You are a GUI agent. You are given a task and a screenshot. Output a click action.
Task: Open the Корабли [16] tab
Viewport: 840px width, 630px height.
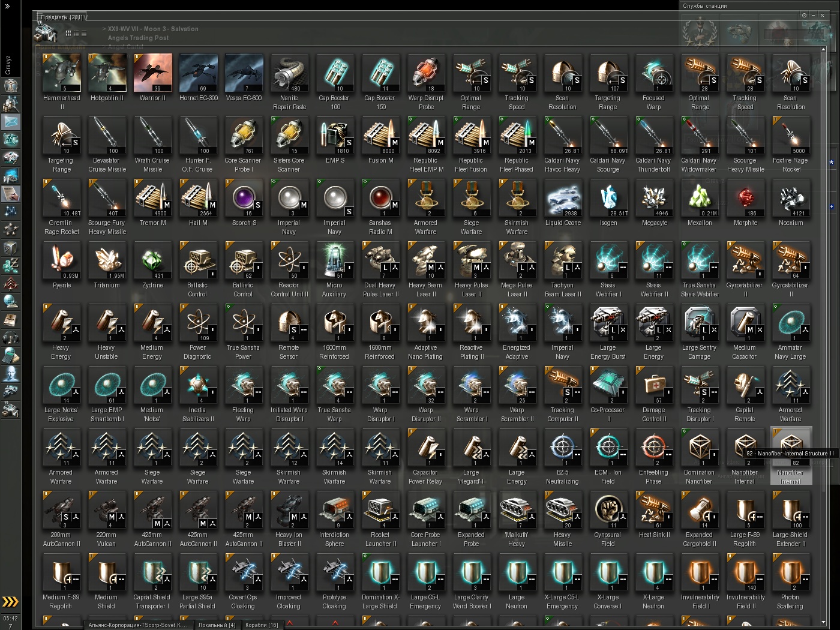tap(262, 625)
